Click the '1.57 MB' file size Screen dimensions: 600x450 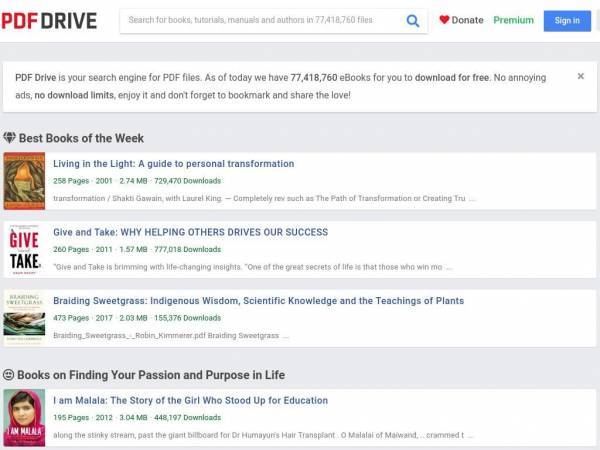click(133, 249)
